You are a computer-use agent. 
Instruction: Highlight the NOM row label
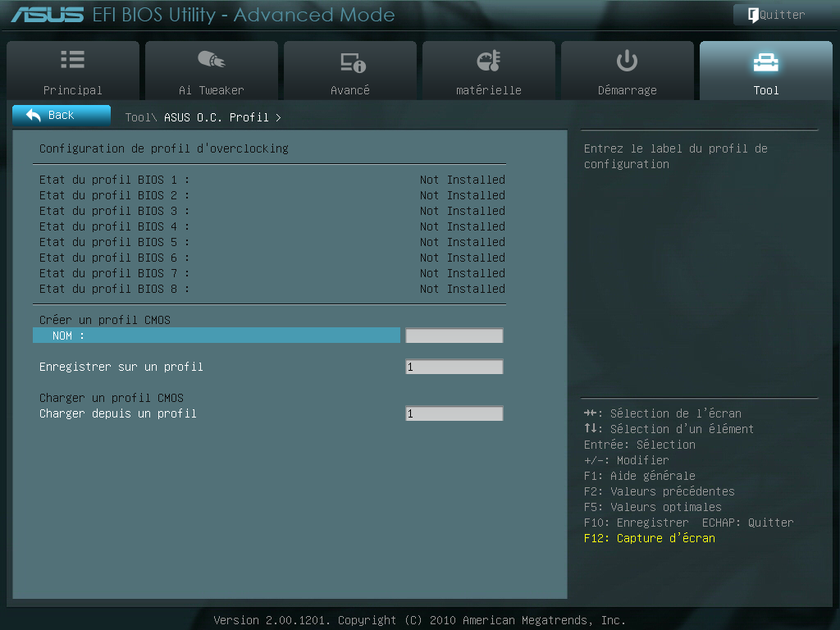point(69,336)
